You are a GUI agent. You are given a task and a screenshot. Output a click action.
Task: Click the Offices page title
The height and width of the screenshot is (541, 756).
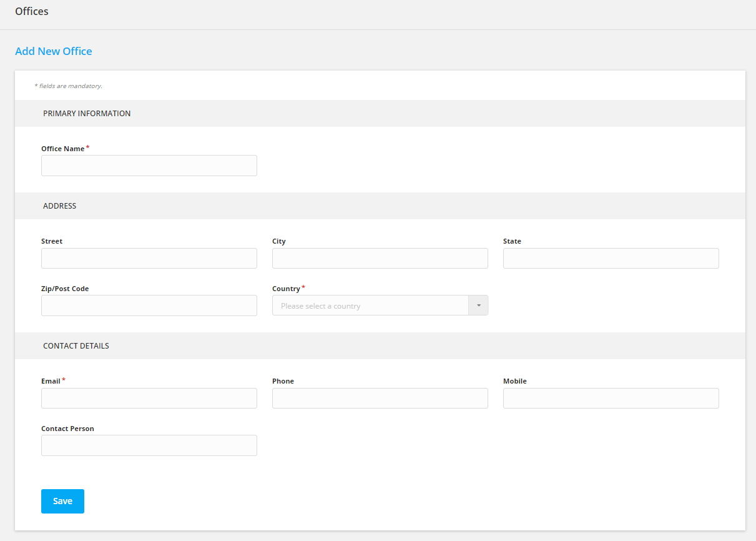pyautogui.click(x=32, y=11)
